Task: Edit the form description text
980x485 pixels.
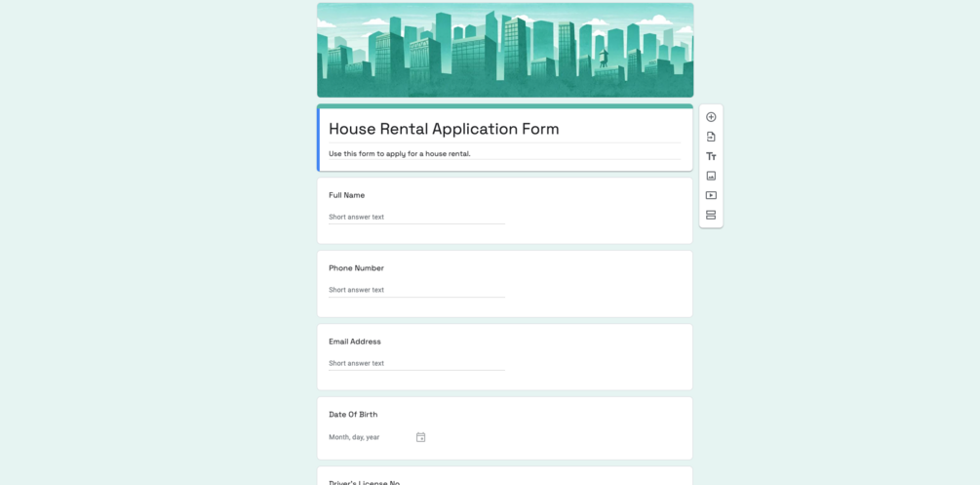Action: click(400, 153)
